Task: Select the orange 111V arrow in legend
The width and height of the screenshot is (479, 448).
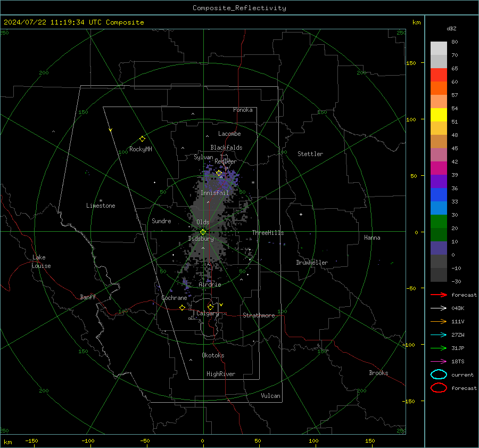Action: pyautogui.click(x=439, y=321)
